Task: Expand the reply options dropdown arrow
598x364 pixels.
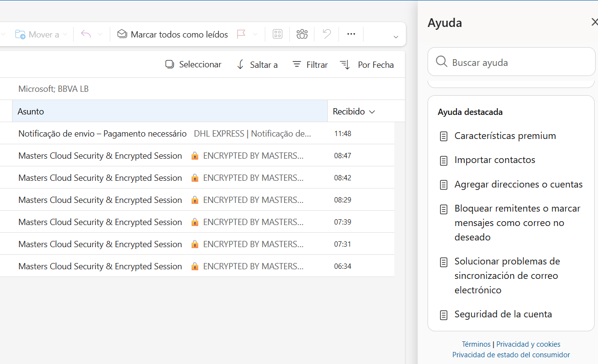Action: pyautogui.click(x=100, y=35)
